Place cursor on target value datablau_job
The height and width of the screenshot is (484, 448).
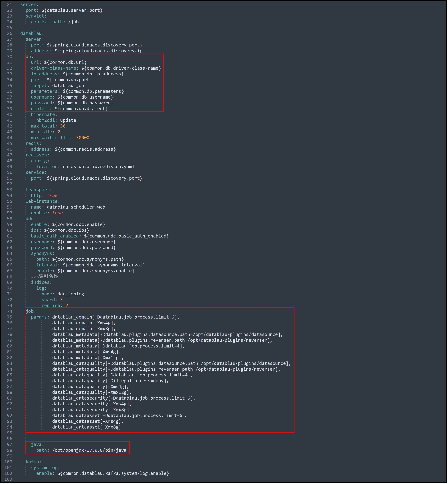pos(68,86)
